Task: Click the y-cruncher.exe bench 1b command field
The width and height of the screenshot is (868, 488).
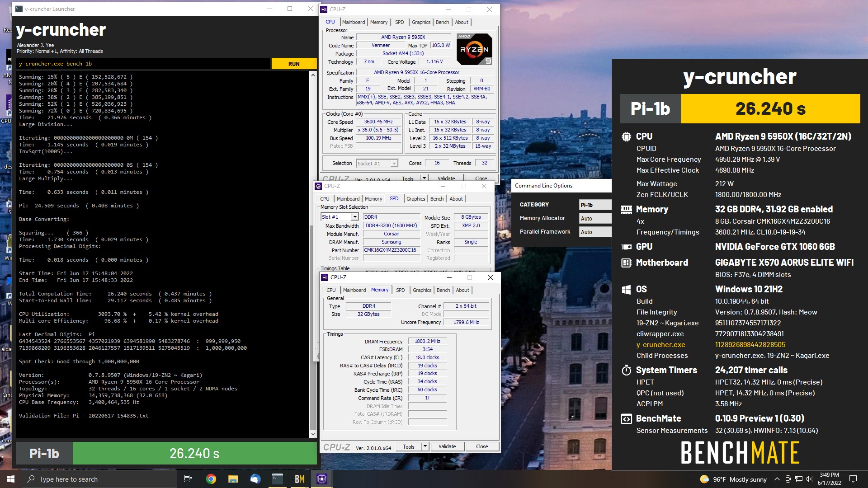Action: (x=143, y=64)
